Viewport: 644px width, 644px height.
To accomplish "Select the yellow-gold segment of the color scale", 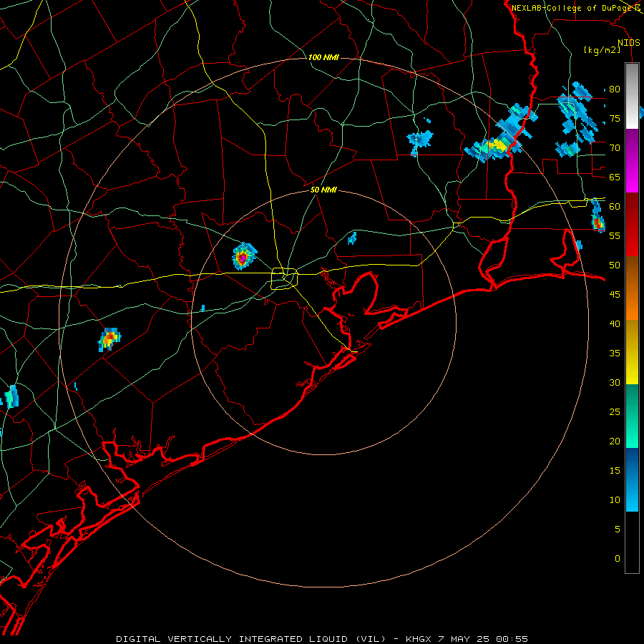I will 632,352.
